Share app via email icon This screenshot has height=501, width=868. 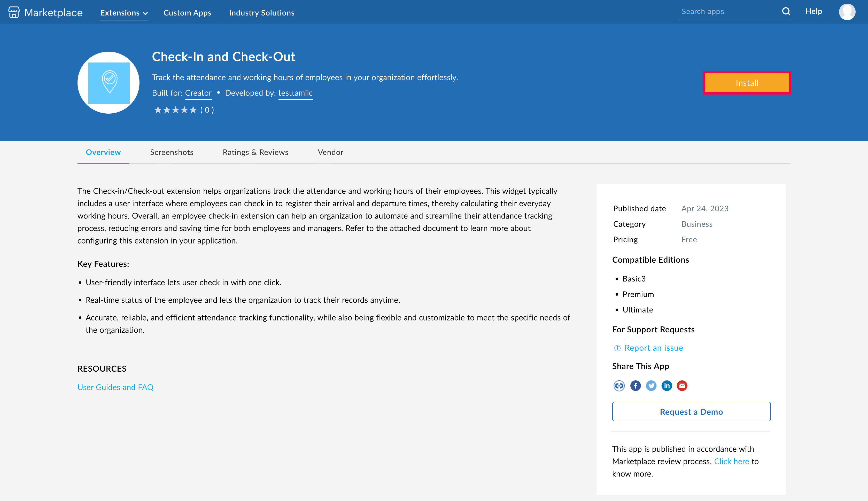click(682, 386)
